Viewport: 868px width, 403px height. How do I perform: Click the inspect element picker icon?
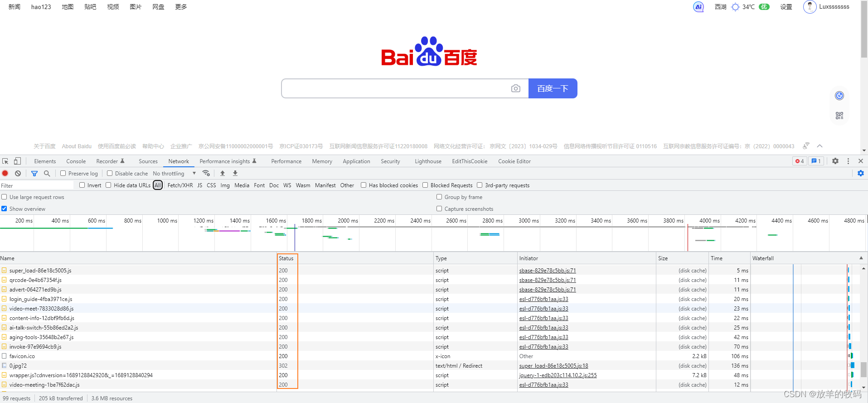tap(5, 161)
